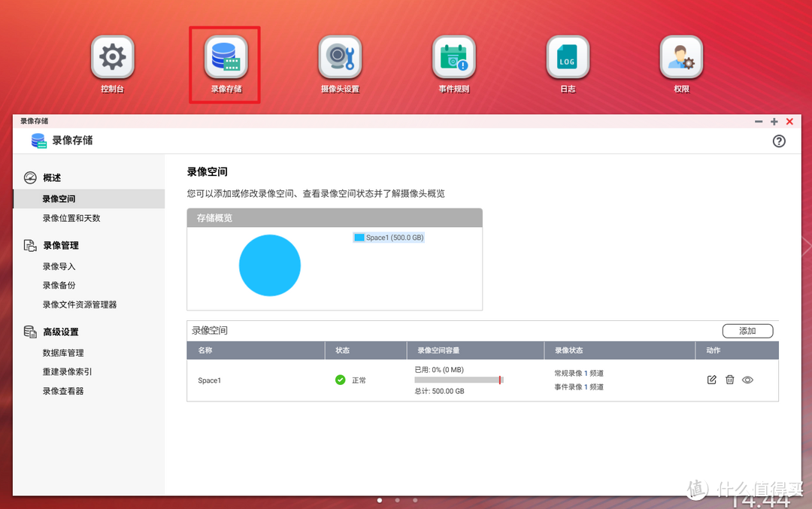Click the edit icon for Space1

coord(711,380)
